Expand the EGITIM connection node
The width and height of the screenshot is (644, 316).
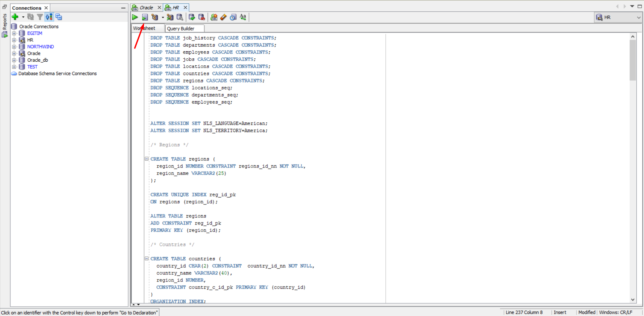click(x=14, y=33)
